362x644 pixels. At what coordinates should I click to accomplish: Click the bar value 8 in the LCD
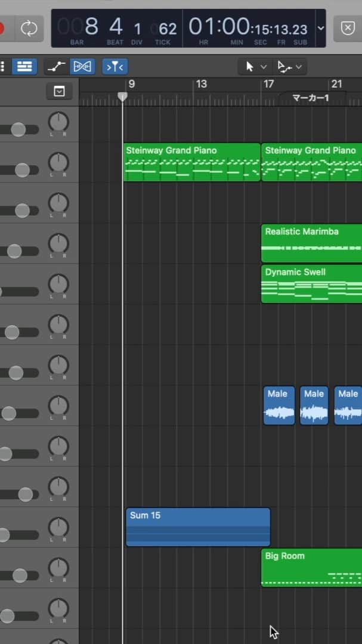[x=91, y=27]
